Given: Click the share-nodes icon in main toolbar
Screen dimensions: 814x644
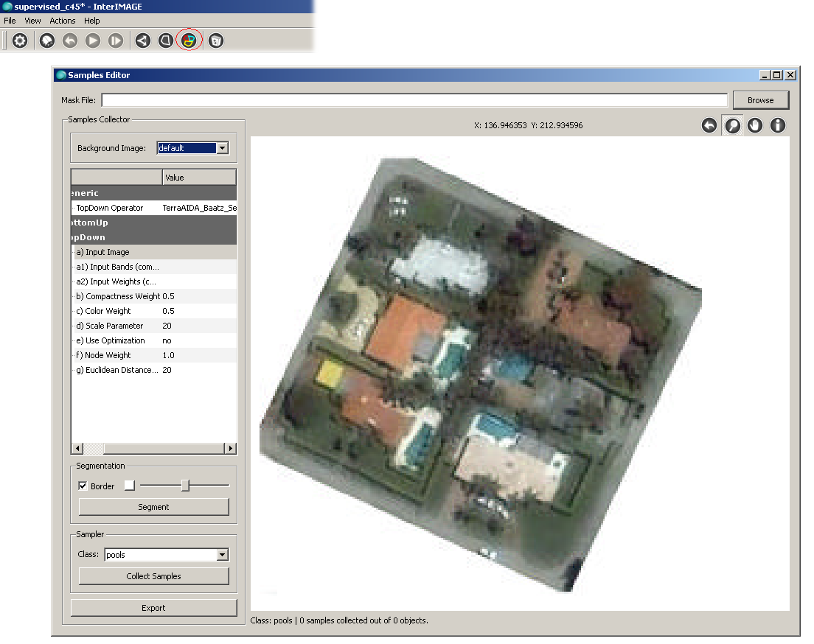Looking at the screenshot, I should click(143, 41).
